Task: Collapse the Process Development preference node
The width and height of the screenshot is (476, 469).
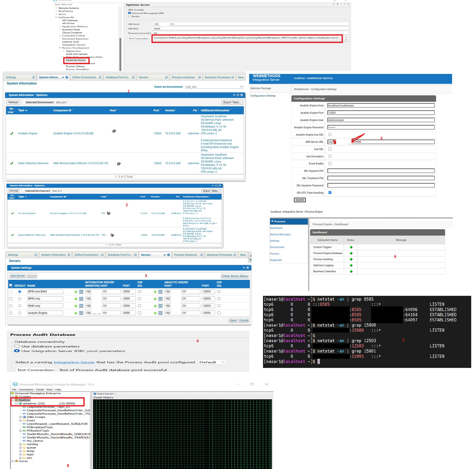Action: (60, 48)
